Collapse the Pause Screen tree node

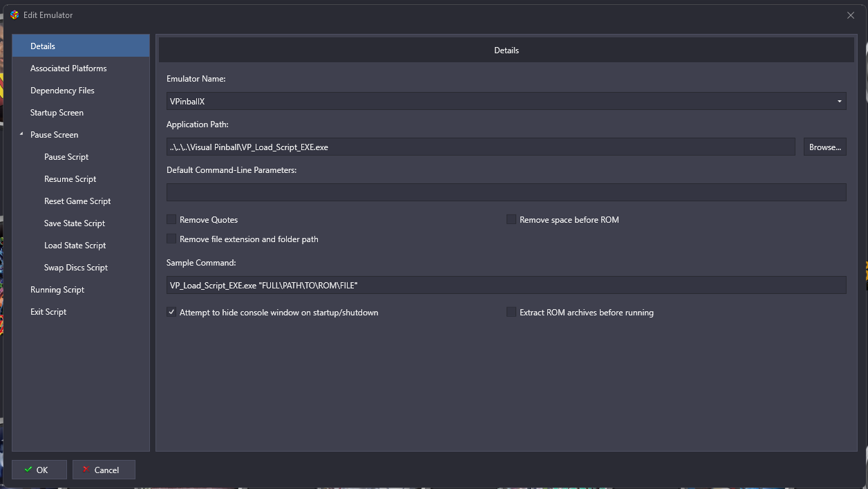pyautogui.click(x=22, y=134)
